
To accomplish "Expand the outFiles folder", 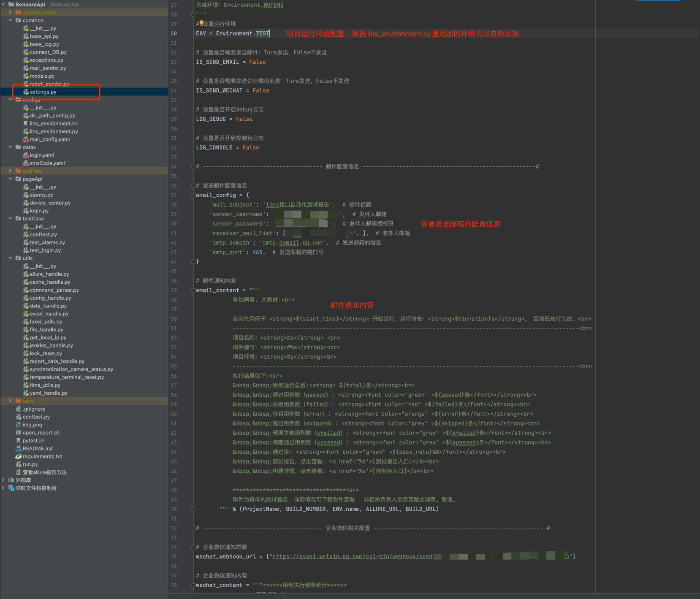I will click(x=10, y=171).
